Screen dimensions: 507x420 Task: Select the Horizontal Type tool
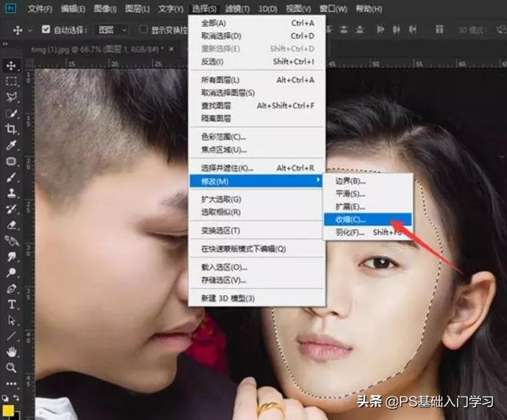click(12, 304)
